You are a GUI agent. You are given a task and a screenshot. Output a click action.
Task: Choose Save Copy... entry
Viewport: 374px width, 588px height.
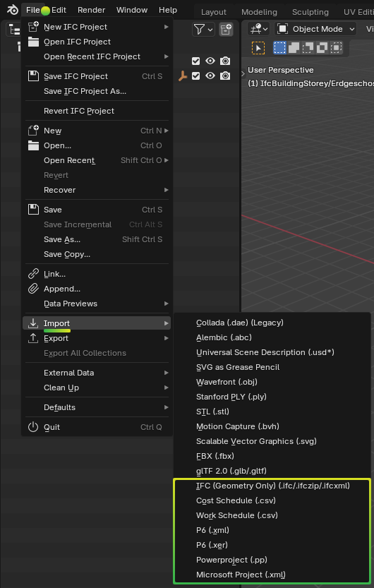(x=97, y=254)
